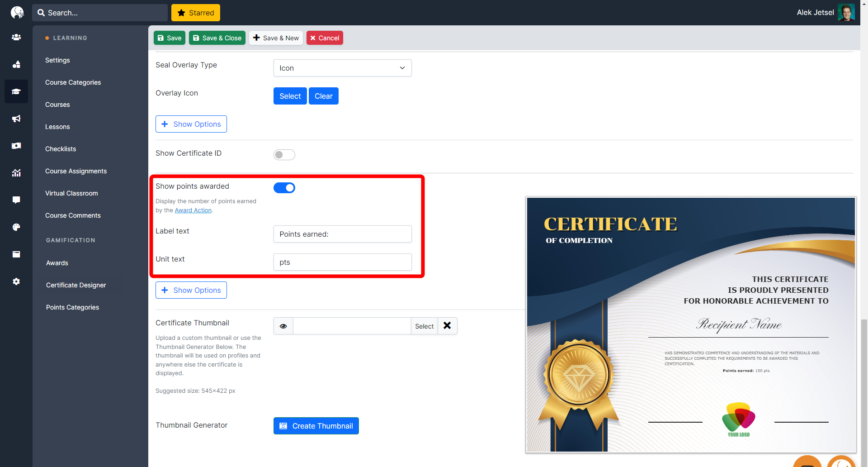Open the gear settings sidebar icon

16,281
